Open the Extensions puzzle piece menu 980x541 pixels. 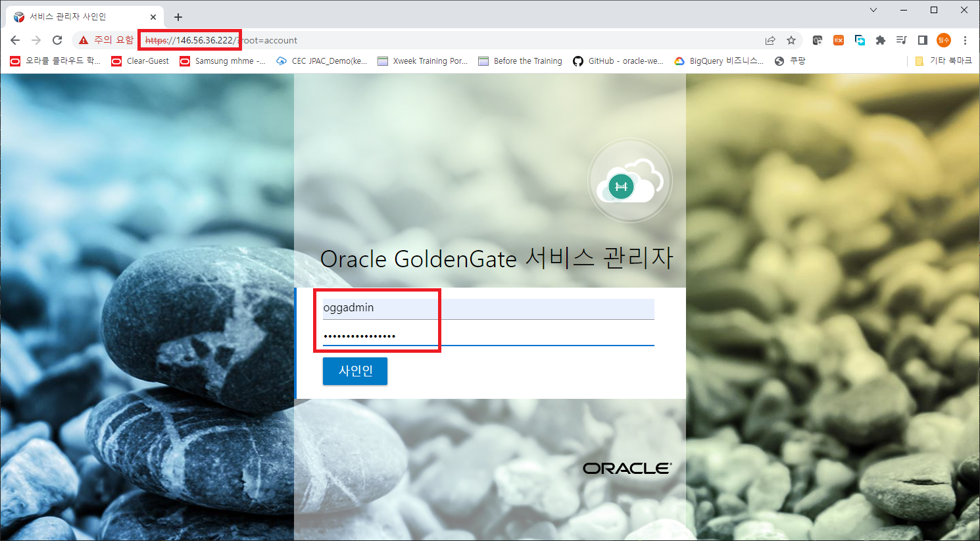pyautogui.click(x=881, y=40)
